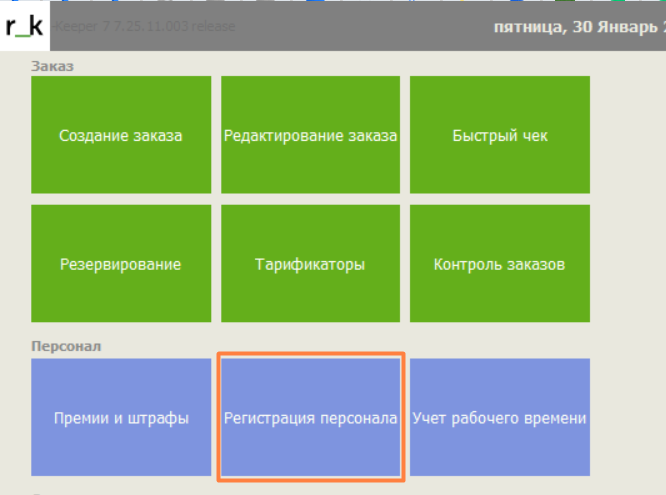Viewport: 666px width, 495px height.
Task: Open the Создание заказа tile
Action: pos(121,135)
